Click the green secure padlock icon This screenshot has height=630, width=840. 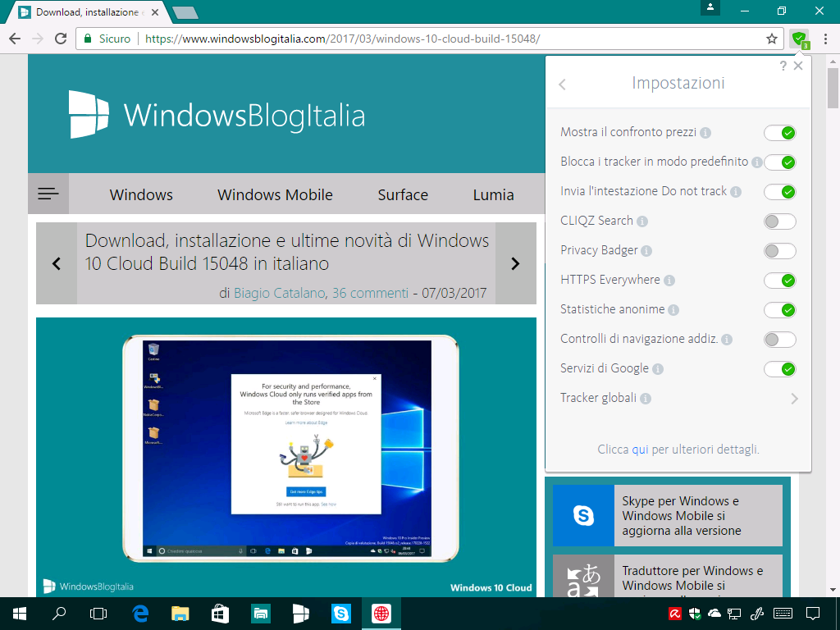click(87, 39)
